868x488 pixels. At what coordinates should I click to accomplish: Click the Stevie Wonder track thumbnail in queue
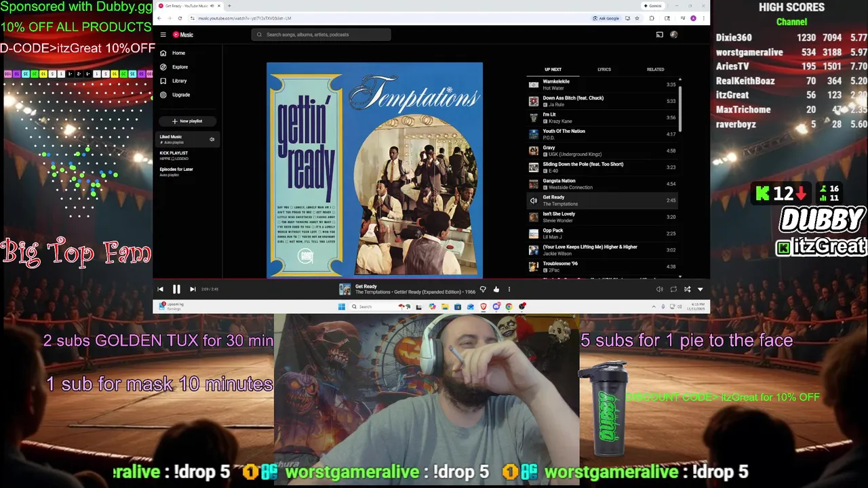pos(534,217)
